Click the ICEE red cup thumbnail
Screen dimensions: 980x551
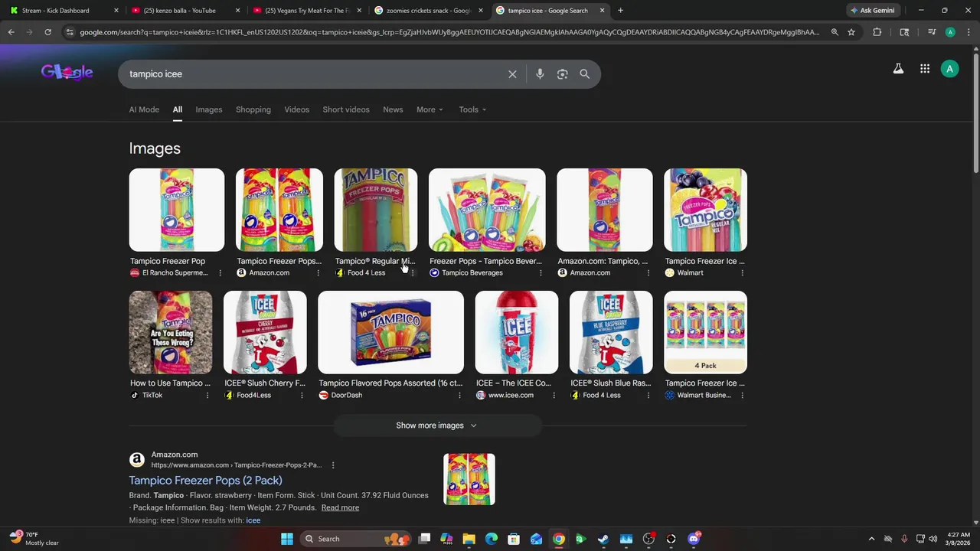[517, 332]
